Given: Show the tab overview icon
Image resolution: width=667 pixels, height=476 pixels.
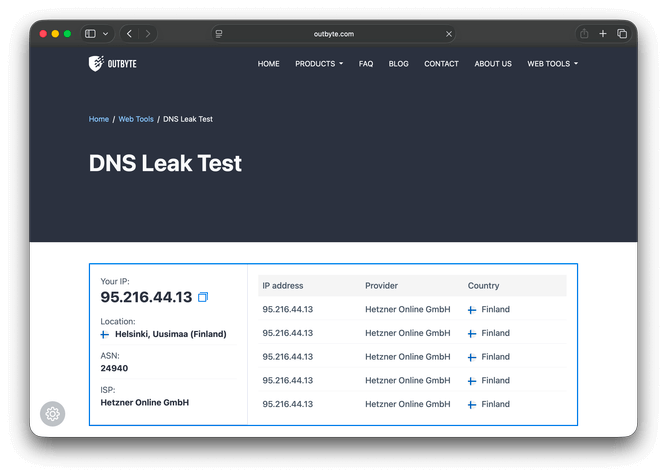Looking at the screenshot, I should (622, 34).
